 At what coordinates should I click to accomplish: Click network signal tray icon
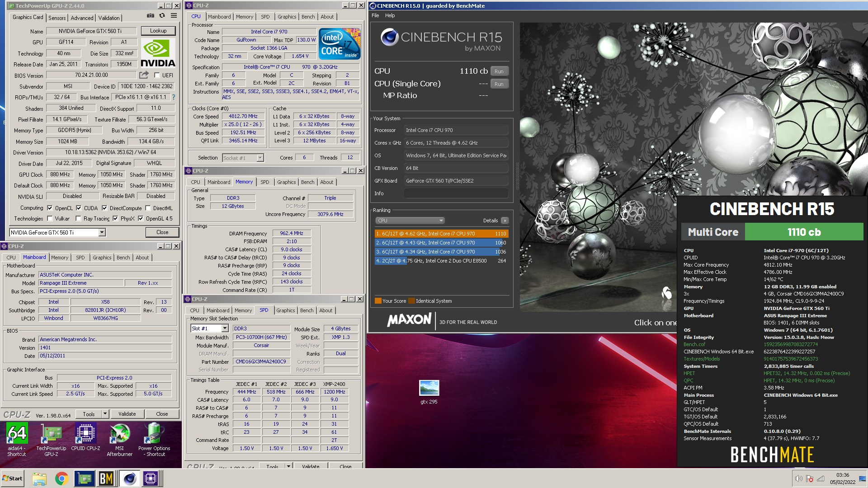821,479
